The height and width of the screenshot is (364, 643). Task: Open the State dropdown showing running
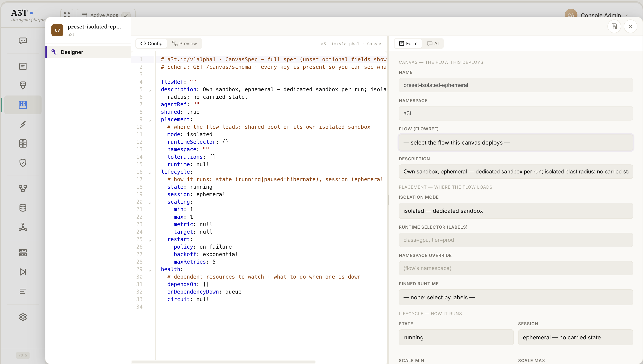pyautogui.click(x=456, y=337)
